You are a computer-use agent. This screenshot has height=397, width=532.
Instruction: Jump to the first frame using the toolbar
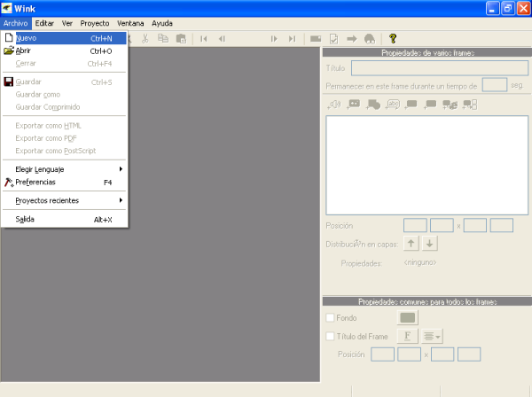click(204, 38)
